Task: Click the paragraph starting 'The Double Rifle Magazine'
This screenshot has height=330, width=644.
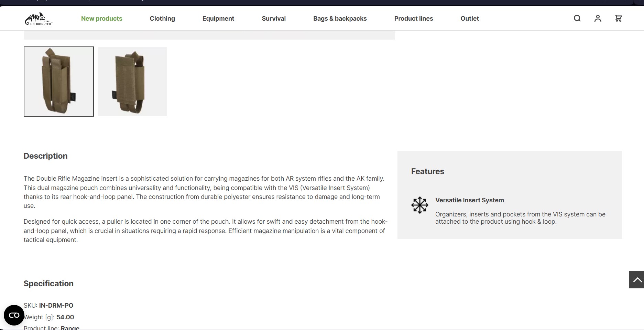Action: [x=206, y=192]
